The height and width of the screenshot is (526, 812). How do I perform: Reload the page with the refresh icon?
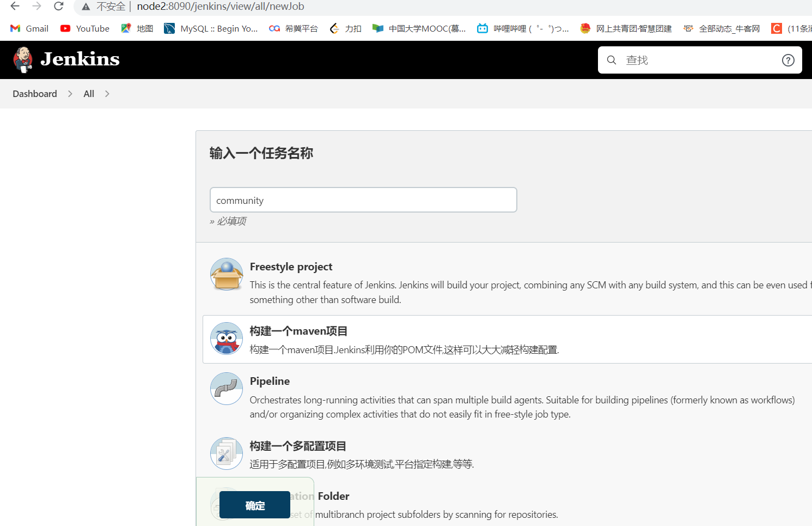coord(59,7)
